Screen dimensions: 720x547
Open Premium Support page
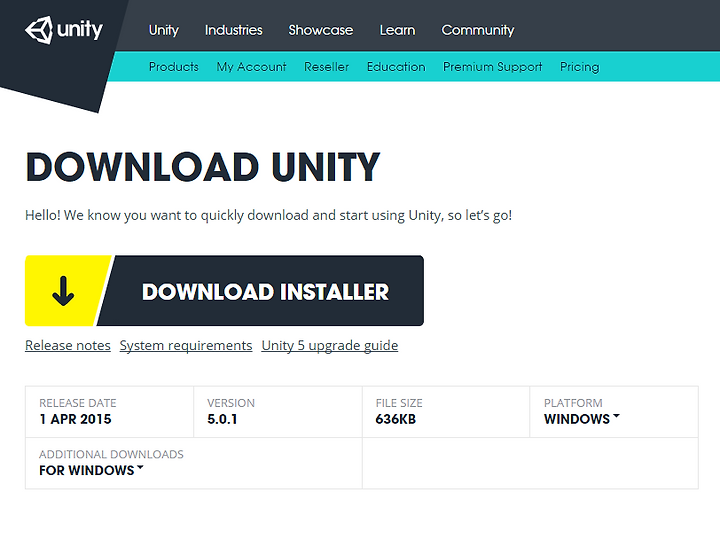[x=492, y=67]
